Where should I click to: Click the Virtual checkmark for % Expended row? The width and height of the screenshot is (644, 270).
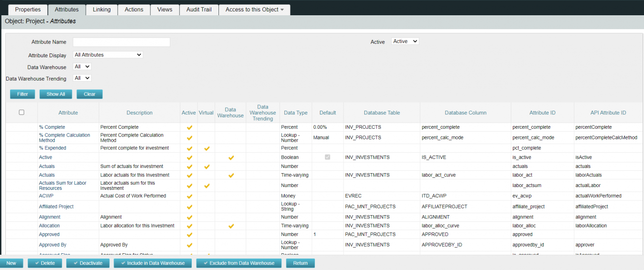coord(207,148)
